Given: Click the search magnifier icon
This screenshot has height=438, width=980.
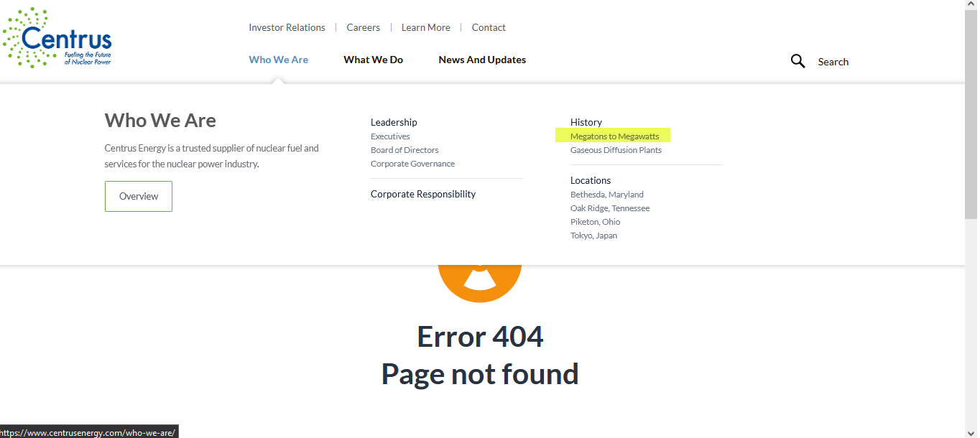Looking at the screenshot, I should coord(798,61).
